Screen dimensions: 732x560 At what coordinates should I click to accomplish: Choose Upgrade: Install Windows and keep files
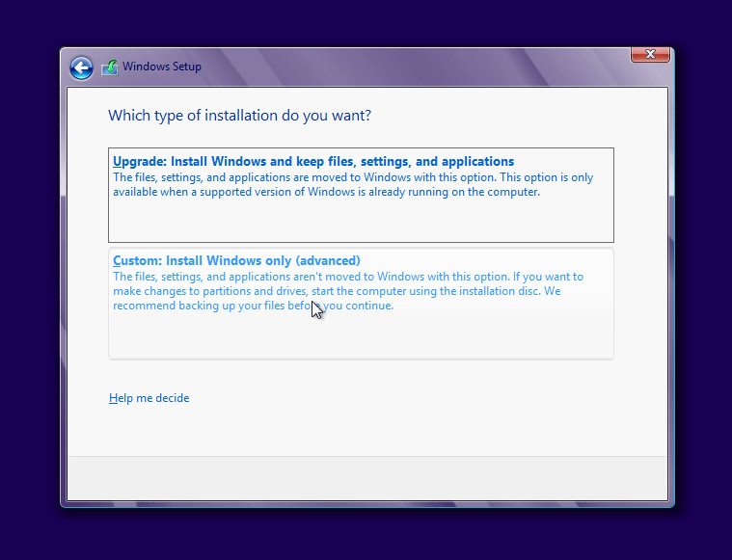(361, 195)
